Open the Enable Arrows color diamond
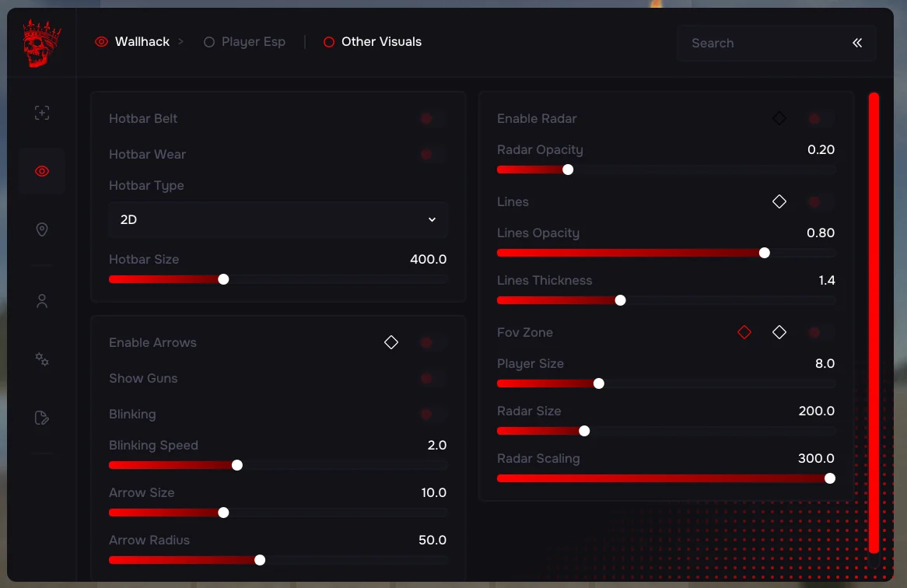Viewport: 907px width, 588px height. click(x=391, y=342)
